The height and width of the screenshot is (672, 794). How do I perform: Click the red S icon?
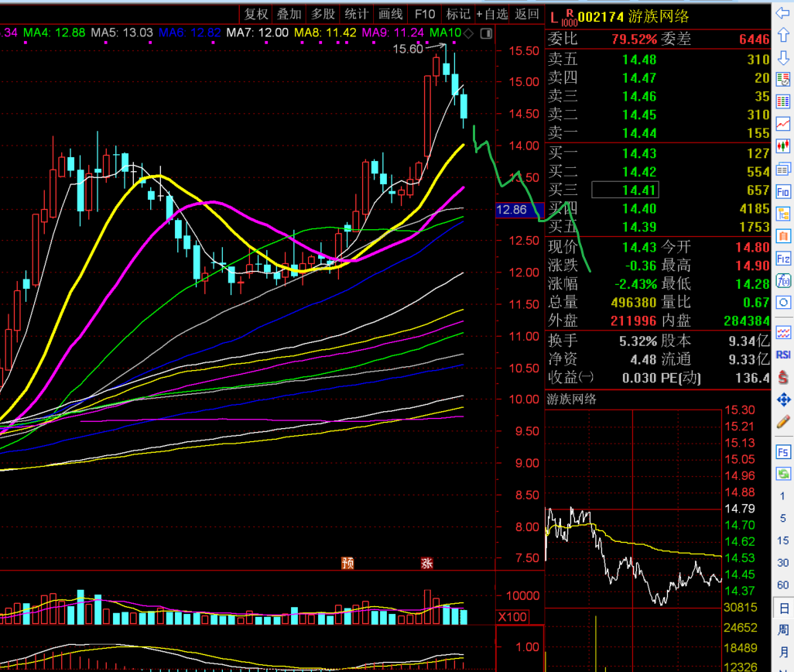783,377
